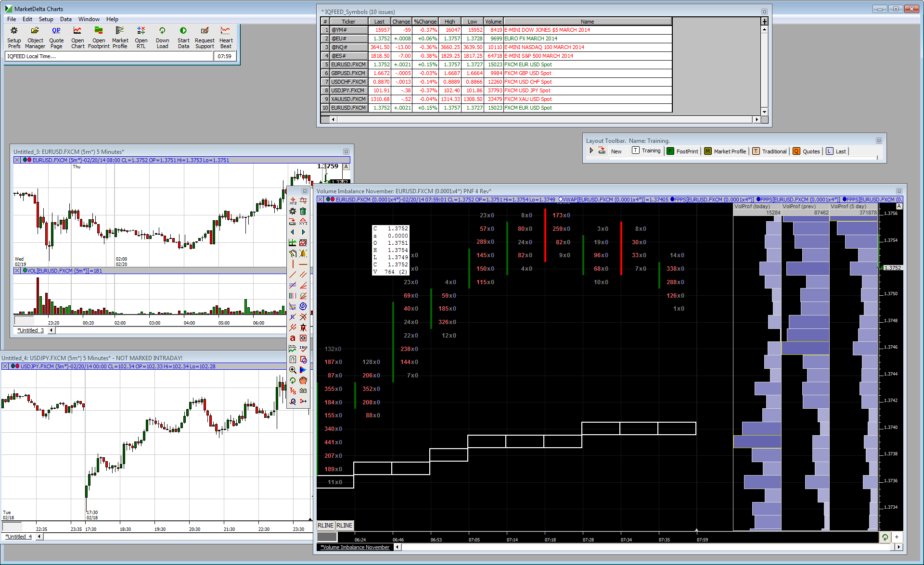Click the Heart Beat icon

[x=225, y=31]
